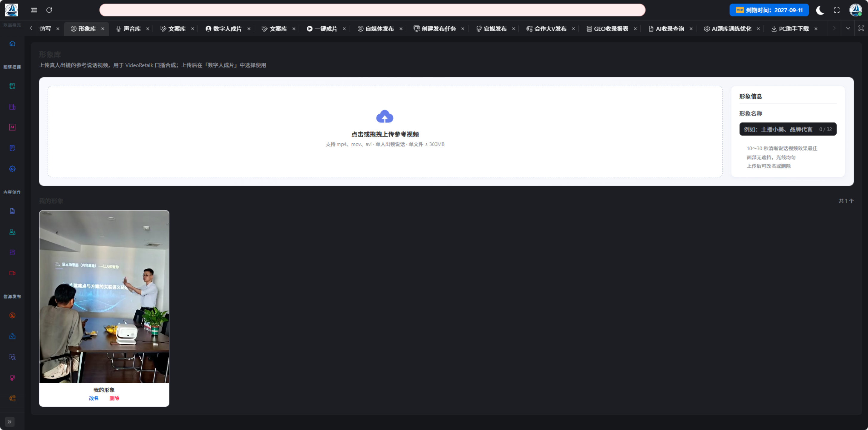Click the orange network sidebar icon
The height and width of the screenshot is (430, 868).
point(12,398)
